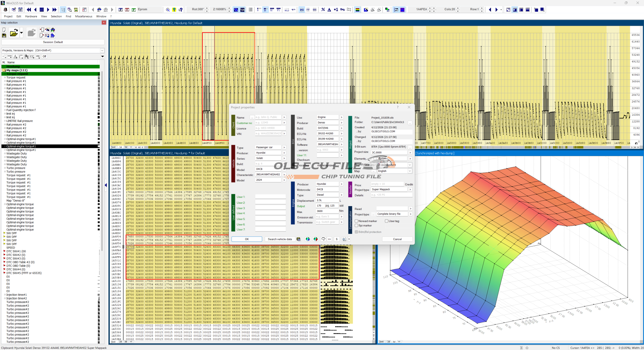
Task: Increase the Cols value spinner
Action: click(458, 8)
